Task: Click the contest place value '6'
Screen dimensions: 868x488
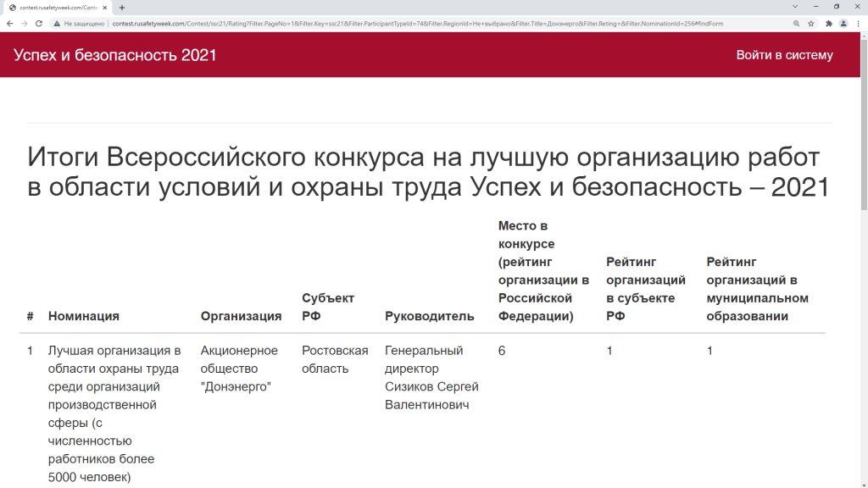Action: (502, 351)
